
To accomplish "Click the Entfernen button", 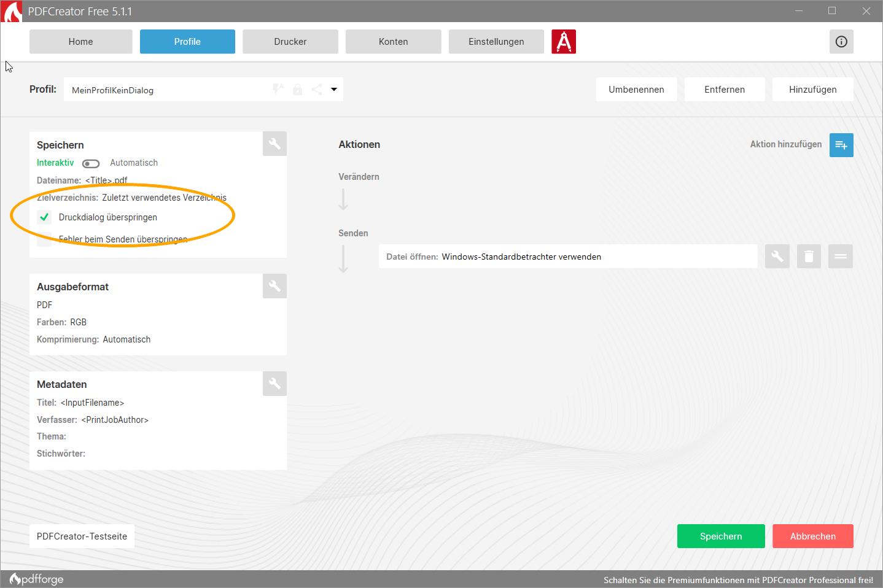I will 725,90.
